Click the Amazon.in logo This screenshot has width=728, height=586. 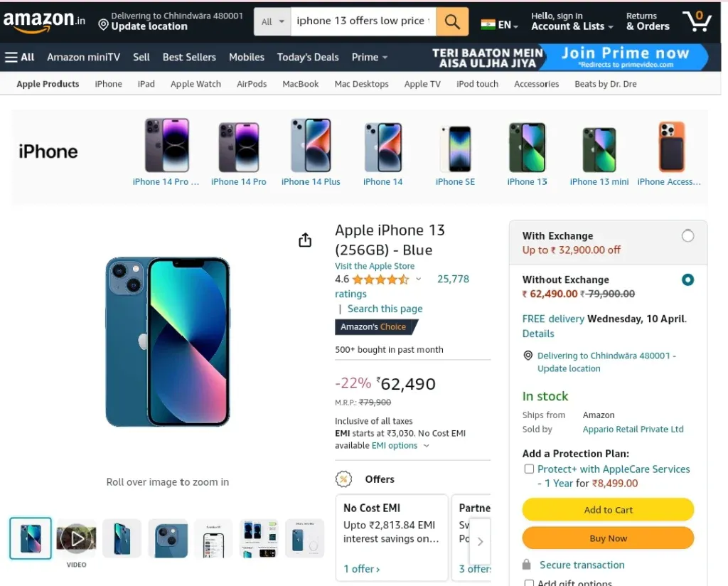point(44,21)
